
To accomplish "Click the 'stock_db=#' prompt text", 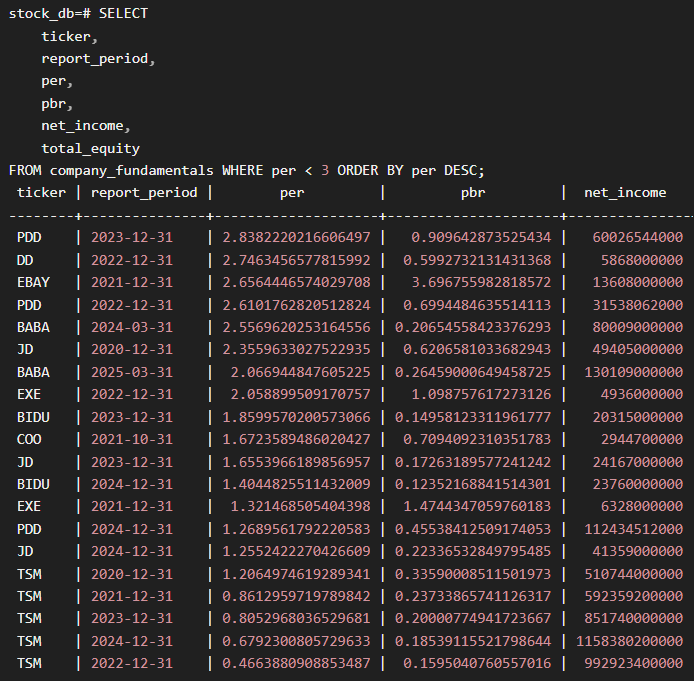I will pos(50,13).
